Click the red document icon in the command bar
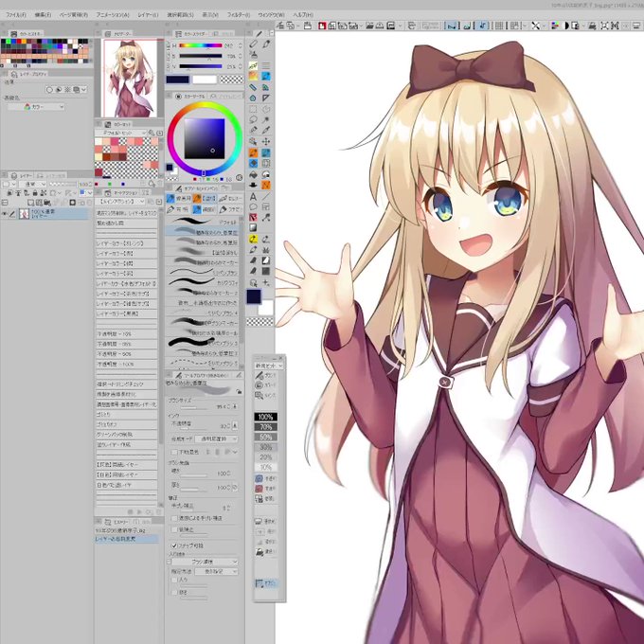 [x=322, y=26]
